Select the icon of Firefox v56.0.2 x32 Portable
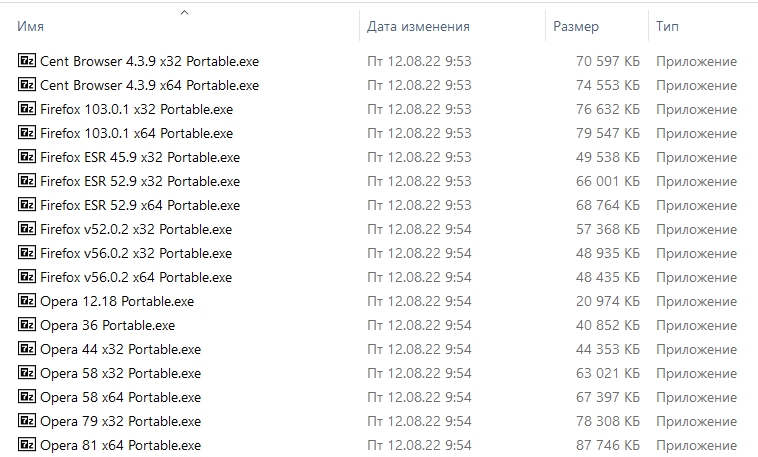Viewport: 758px width, 457px height. (27, 252)
